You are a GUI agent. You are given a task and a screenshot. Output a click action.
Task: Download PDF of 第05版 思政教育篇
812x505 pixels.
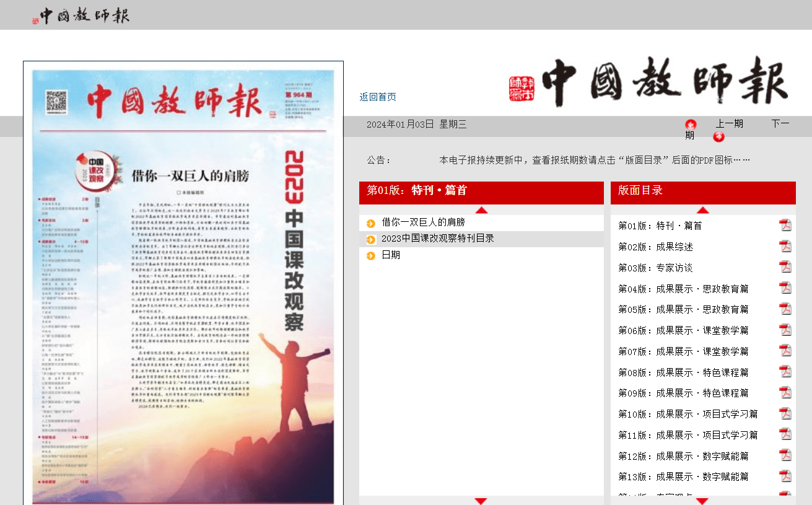785,309
